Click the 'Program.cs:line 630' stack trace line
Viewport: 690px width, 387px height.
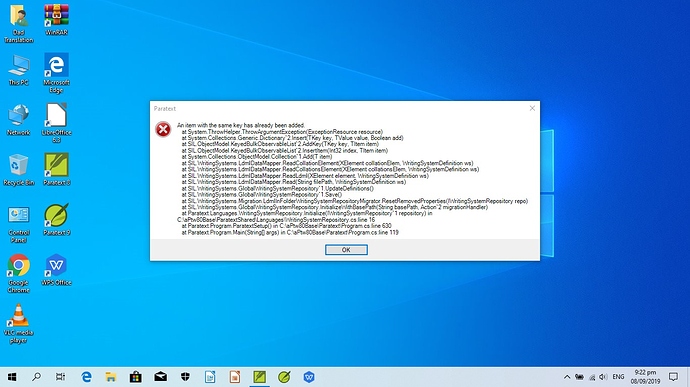(286, 226)
